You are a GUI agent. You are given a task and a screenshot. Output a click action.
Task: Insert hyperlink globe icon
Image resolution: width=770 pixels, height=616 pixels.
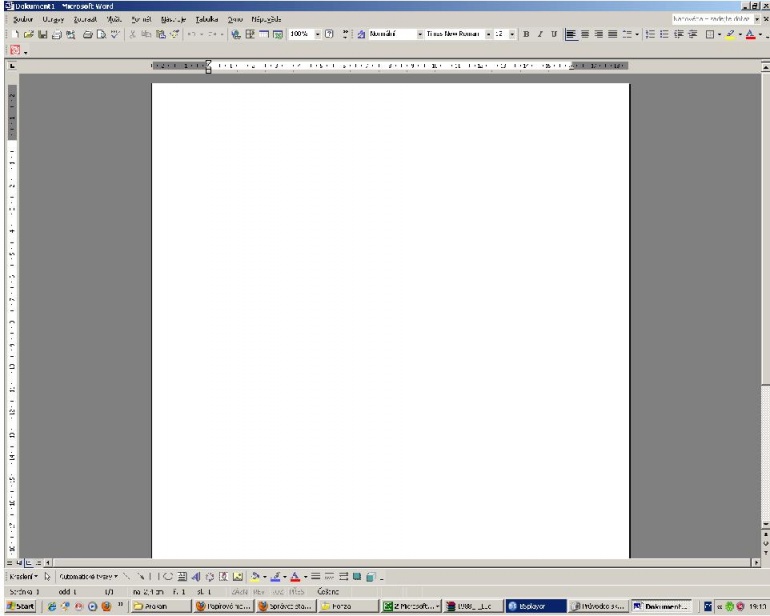236,34
